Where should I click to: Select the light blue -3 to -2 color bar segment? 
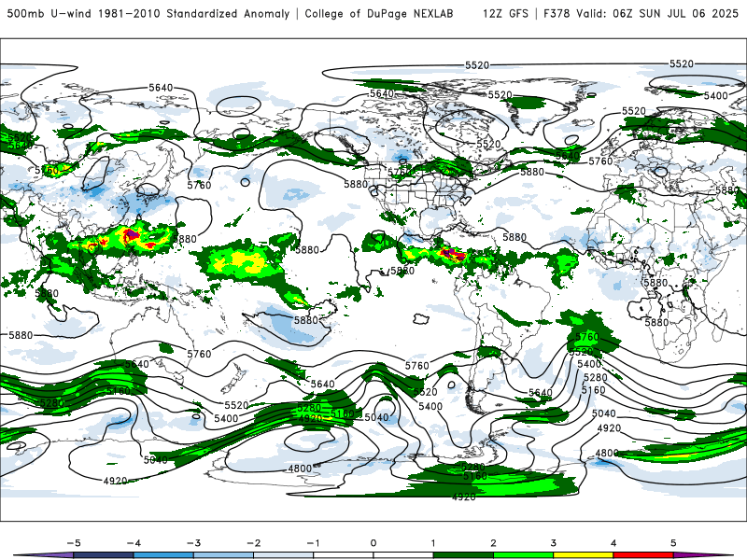click(x=223, y=555)
